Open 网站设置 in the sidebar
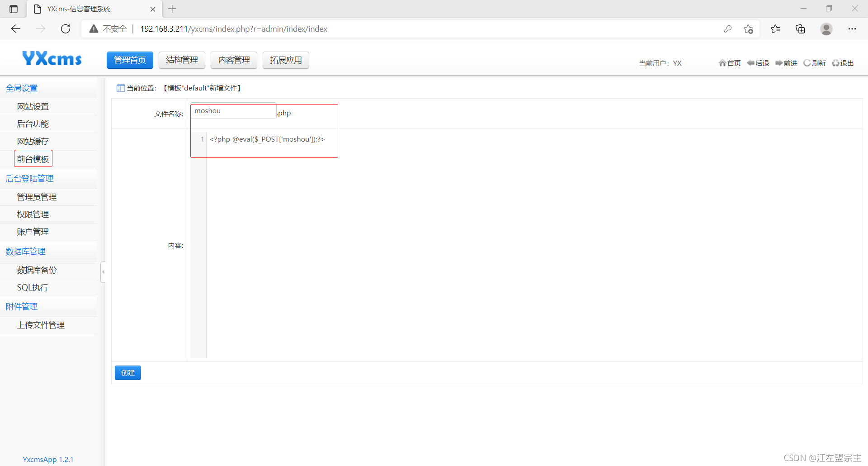Image resolution: width=868 pixels, height=466 pixels. (33, 107)
